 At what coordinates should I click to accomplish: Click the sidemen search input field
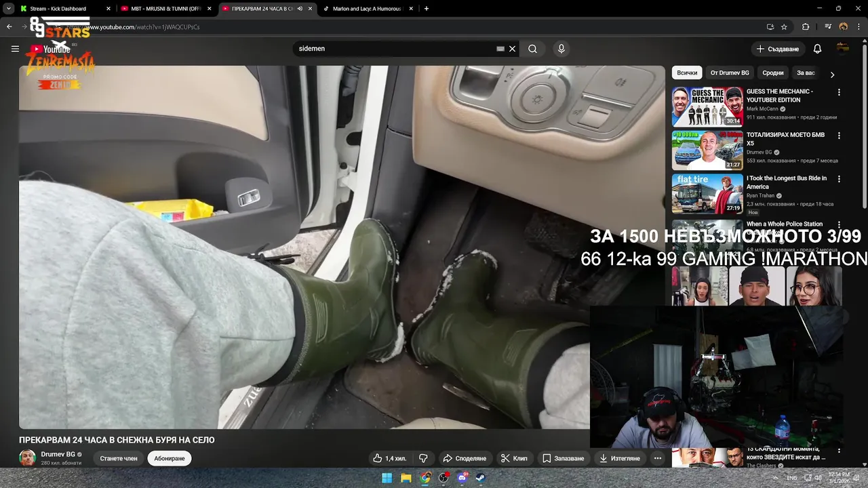click(x=397, y=49)
